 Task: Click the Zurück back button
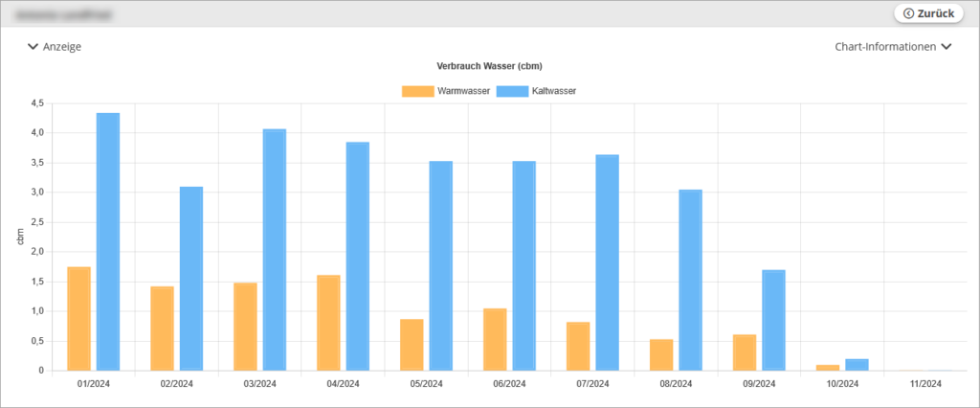926,13
